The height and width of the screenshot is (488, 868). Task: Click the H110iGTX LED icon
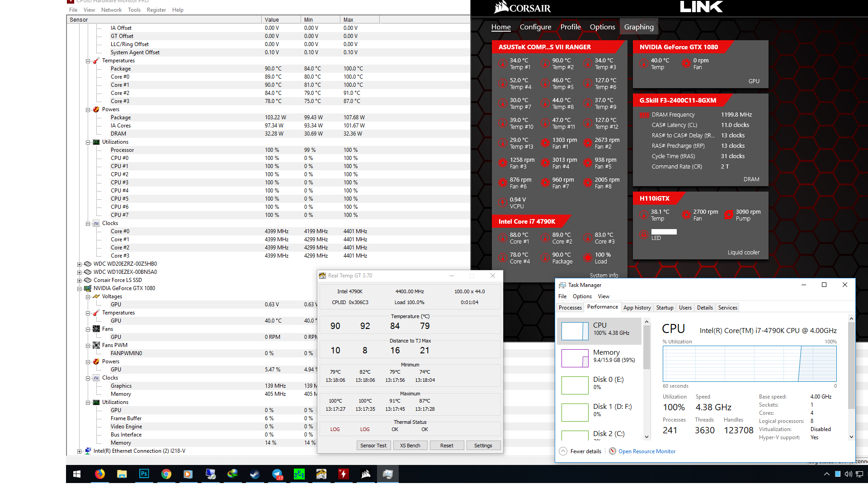[643, 235]
